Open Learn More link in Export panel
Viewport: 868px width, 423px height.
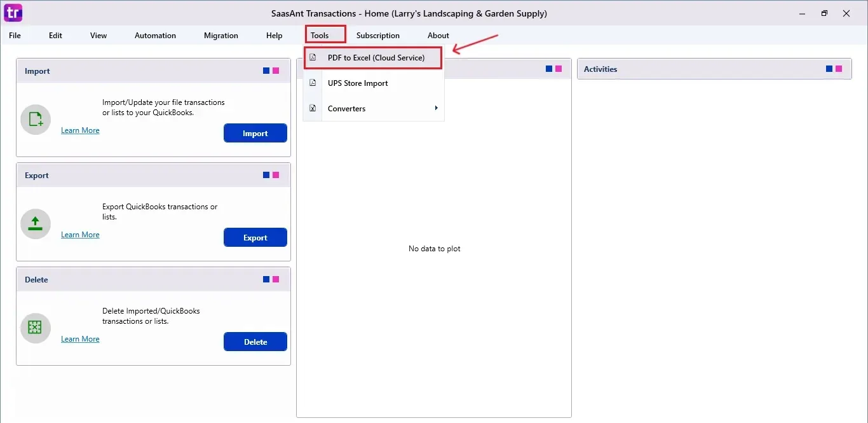pyautogui.click(x=80, y=235)
